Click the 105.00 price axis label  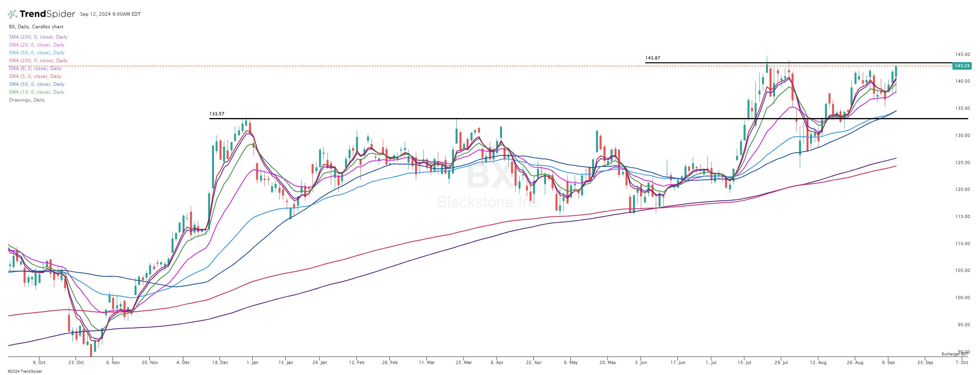pyautogui.click(x=962, y=270)
